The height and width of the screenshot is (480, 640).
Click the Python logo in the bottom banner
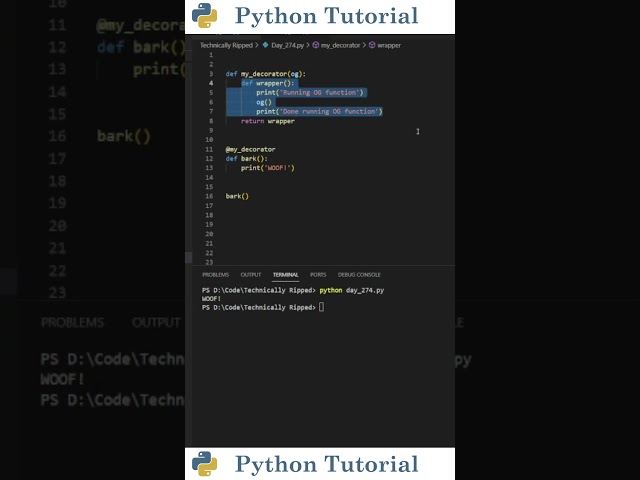[x=204, y=464]
